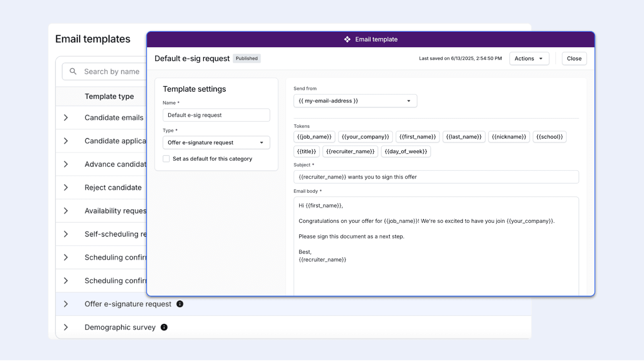This screenshot has width=644, height=361.
Task: Insert the {{job_name}} token
Action: pos(314,137)
